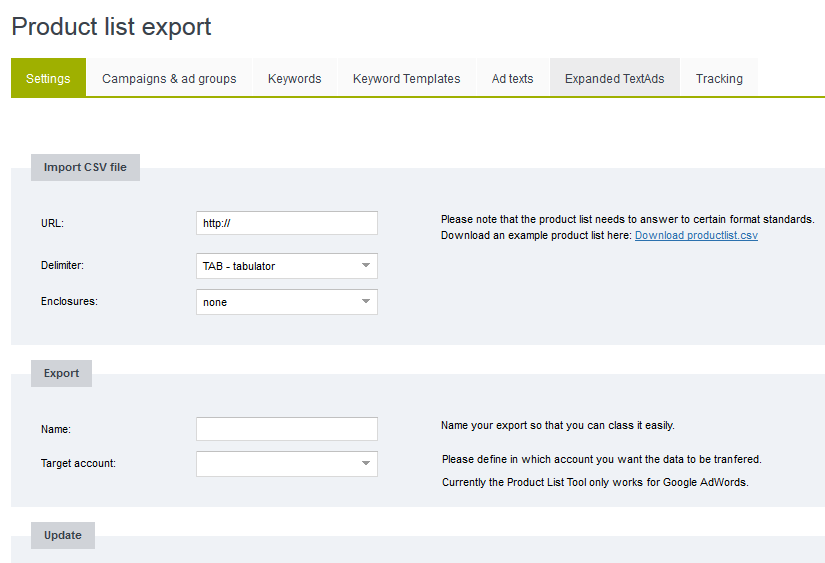Switch to the Tracking tab

point(719,78)
